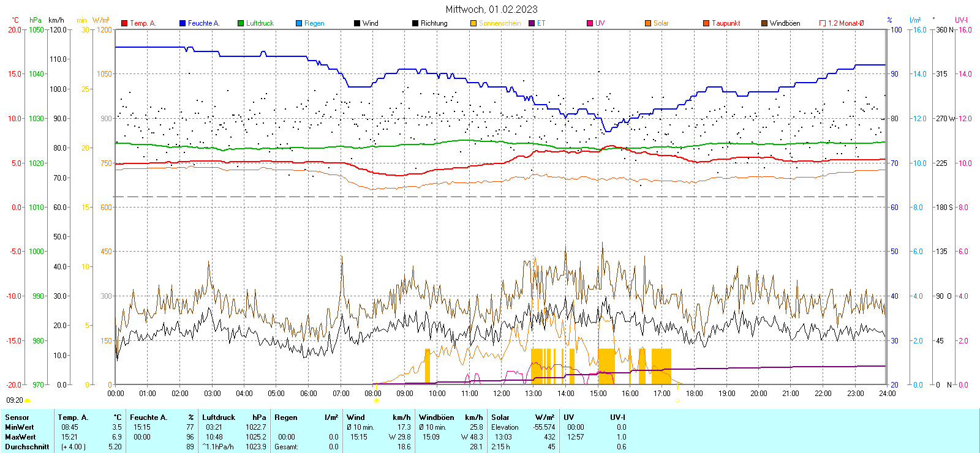Click the red Temp. A. legend square
Image resolution: width=980 pixels, height=453 pixels.
tap(124, 23)
